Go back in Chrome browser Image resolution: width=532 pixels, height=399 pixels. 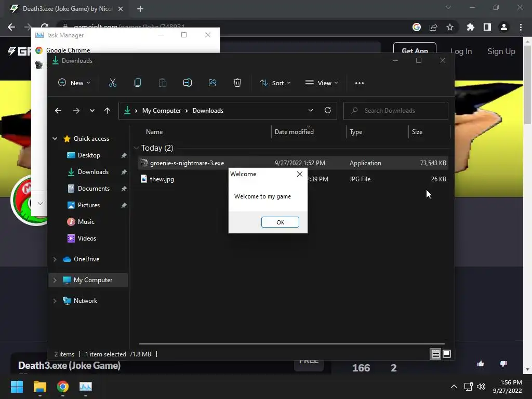point(11,27)
